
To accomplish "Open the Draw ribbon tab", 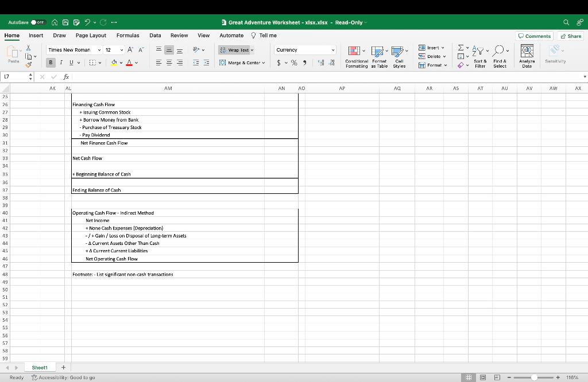I will (59, 36).
